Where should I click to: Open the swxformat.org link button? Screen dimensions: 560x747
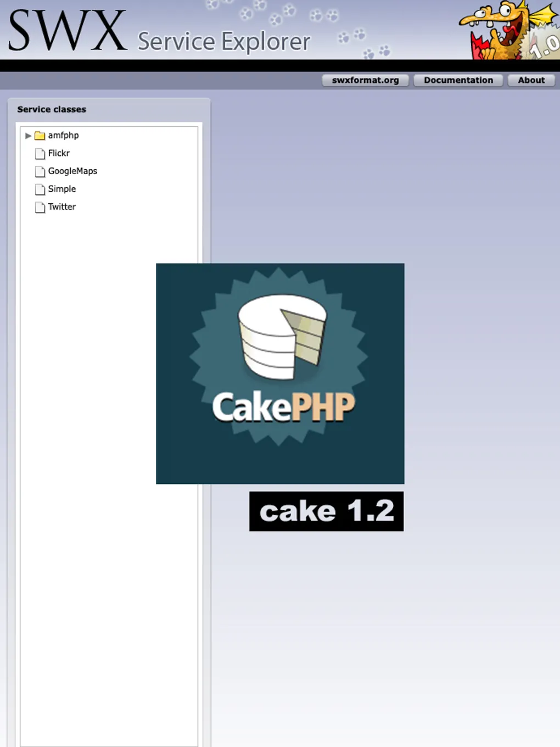click(365, 80)
